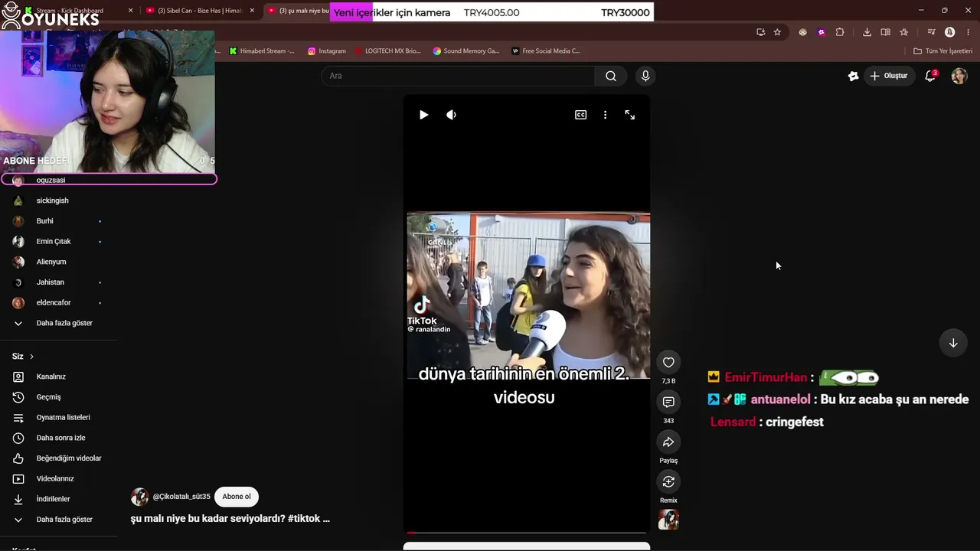Go to the next Short with down arrow
The width and height of the screenshot is (980, 551).
pyautogui.click(x=953, y=343)
